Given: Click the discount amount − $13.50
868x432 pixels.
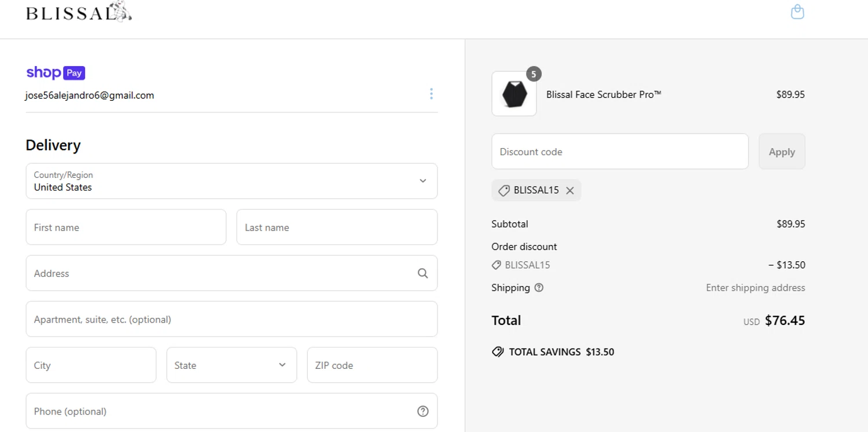Looking at the screenshot, I should point(786,265).
